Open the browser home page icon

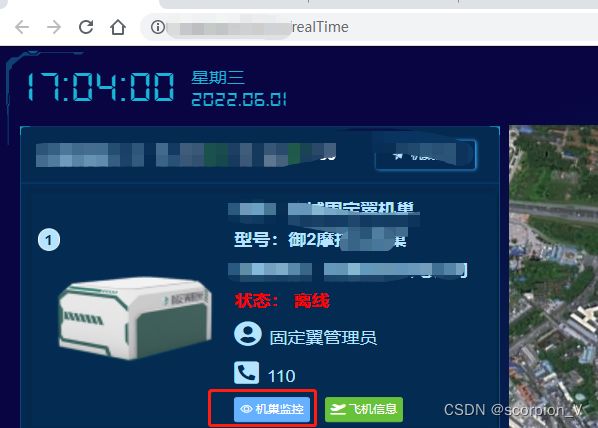pos(118,27)
